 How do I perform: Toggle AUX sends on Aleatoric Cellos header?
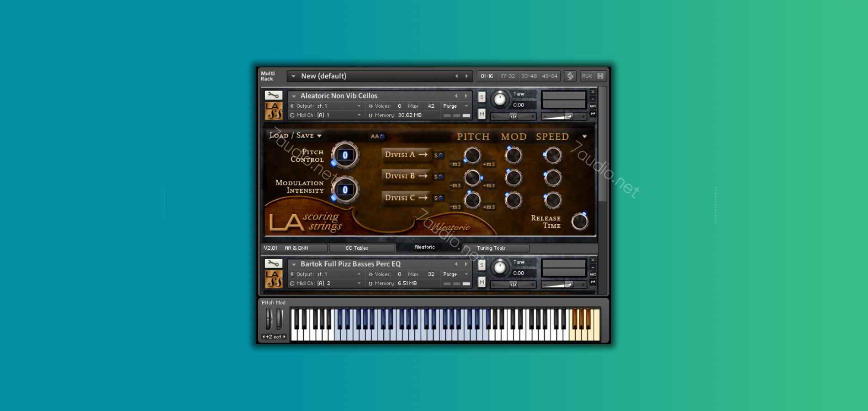(593, 106)
